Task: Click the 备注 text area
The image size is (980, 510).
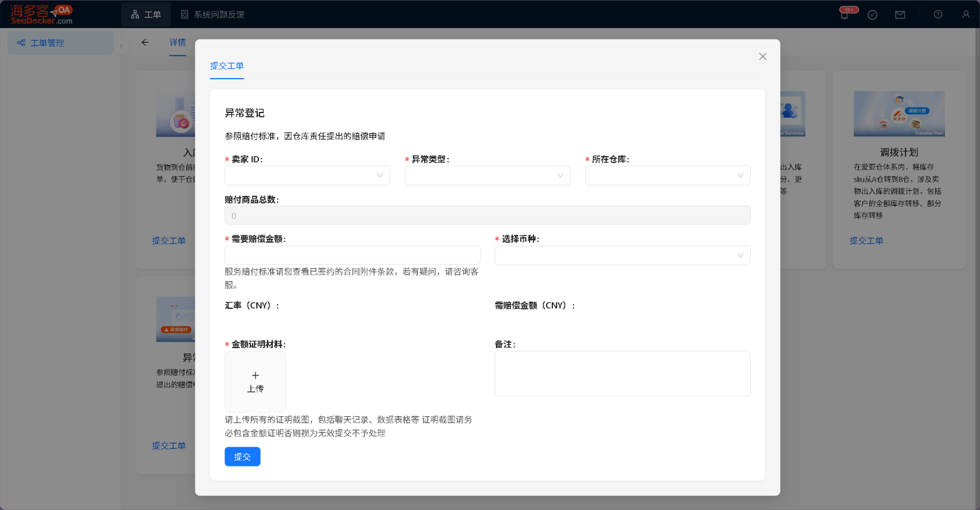Action: coord(622,374)
